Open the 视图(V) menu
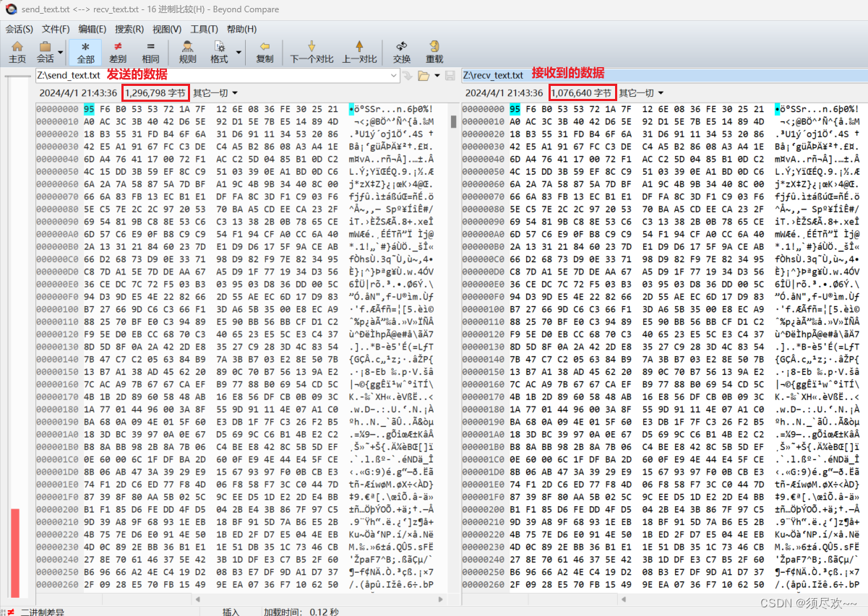The height and width of the screenshot is (616, 868). [x=166, y=29]
